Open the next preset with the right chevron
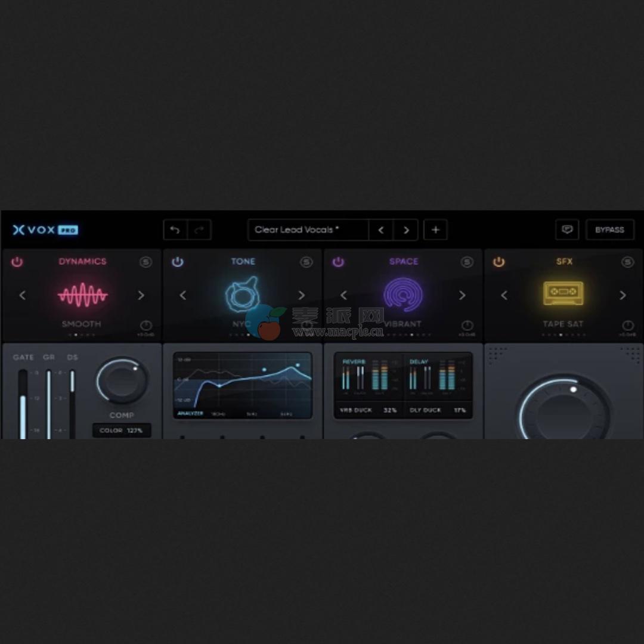 pyautogui.click(x=406, y=230)
